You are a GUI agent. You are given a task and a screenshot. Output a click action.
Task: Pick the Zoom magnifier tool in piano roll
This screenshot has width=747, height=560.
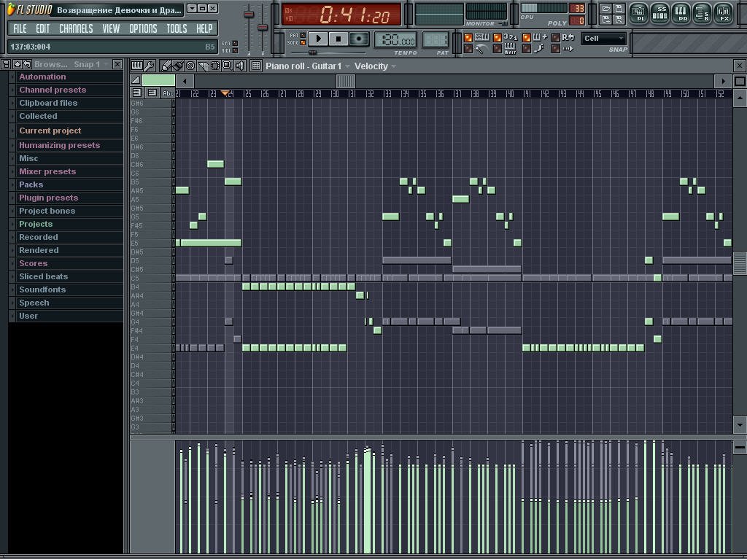[x=228, y=66]
